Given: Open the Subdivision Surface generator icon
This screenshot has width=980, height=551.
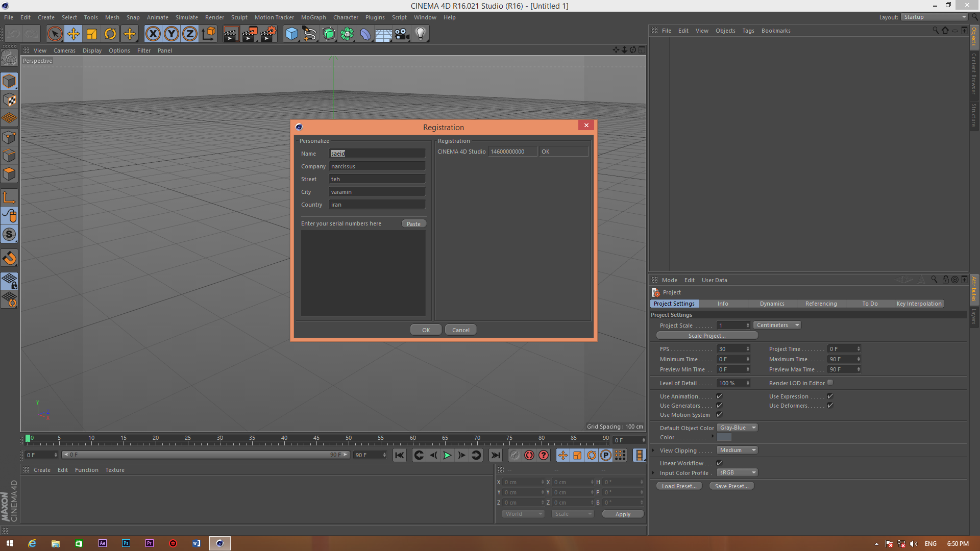Looking at the screenshot, I should (x=329, y=34).
